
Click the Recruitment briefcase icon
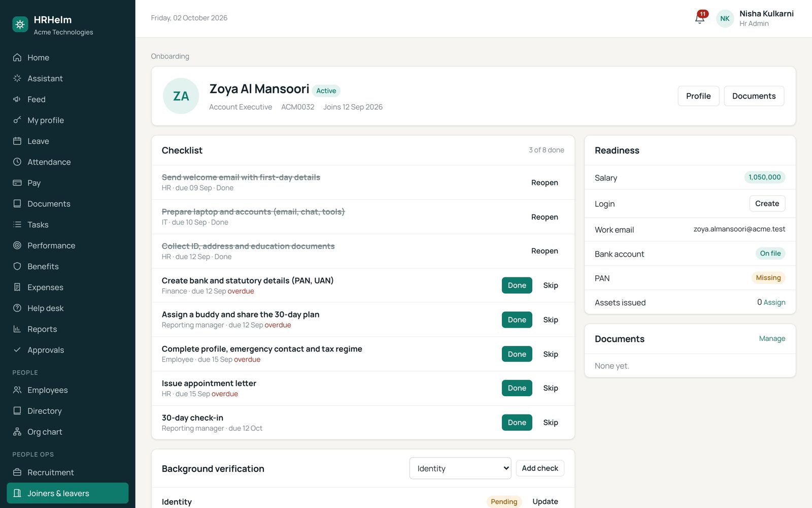click(x=17, y=472)
